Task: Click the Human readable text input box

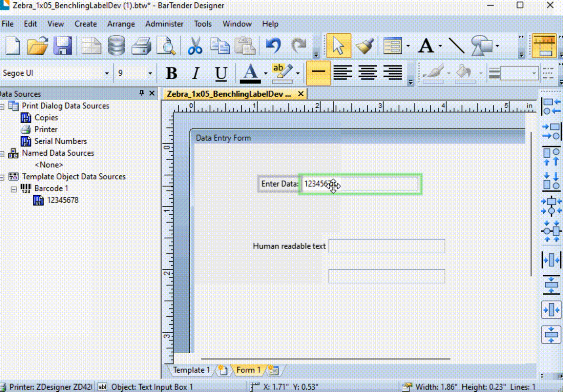Action: point(386,246)
